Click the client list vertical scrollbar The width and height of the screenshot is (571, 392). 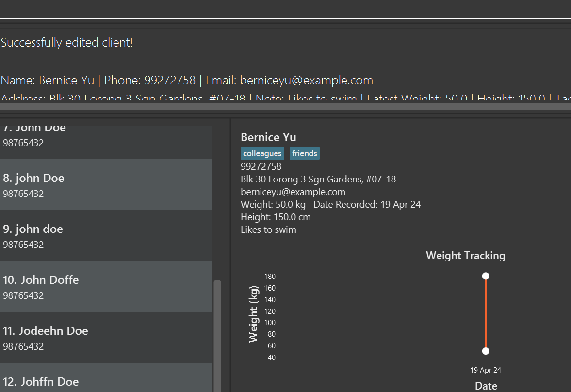(217, 335)
